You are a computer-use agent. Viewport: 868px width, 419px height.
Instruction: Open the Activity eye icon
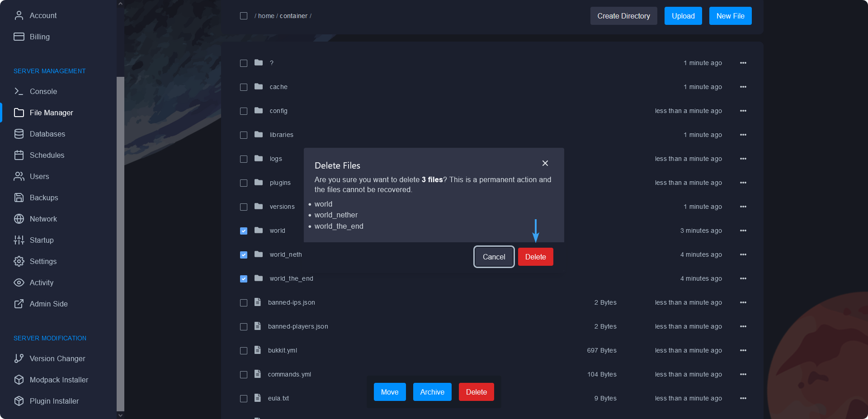click(19, 282)
